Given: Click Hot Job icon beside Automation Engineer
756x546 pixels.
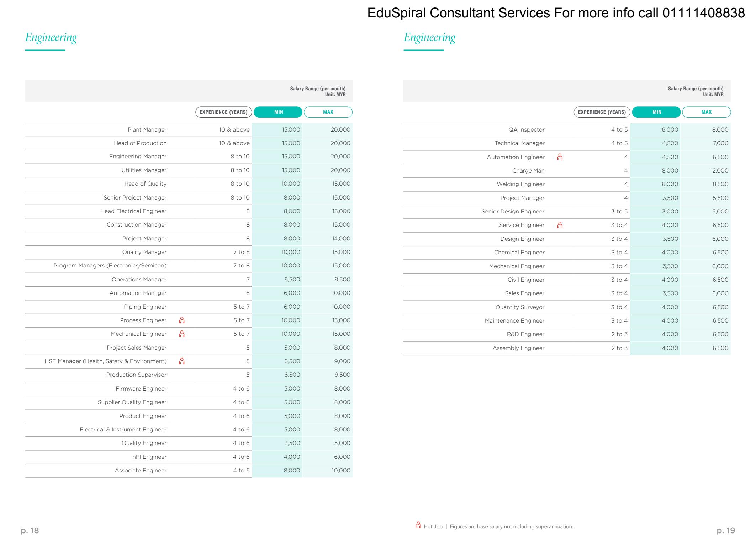Looking at the screenshot, I should point(560,157).
